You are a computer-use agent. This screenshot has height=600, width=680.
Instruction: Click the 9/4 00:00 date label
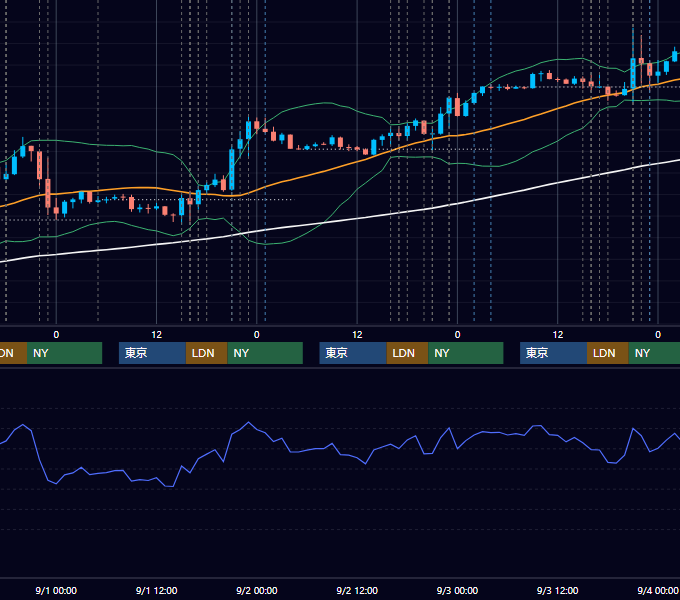coord(657,590)
